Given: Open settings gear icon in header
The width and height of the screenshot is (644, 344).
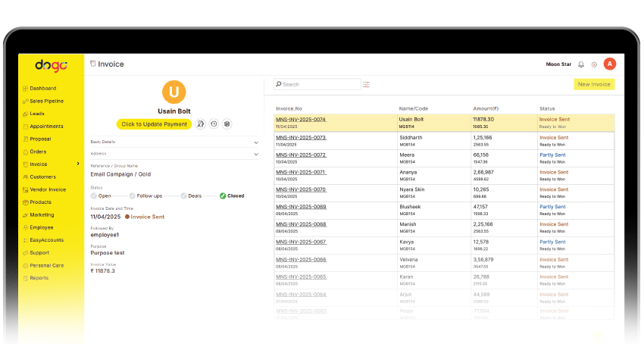Looking at the screenshot, I should click(x=594, y=64).
